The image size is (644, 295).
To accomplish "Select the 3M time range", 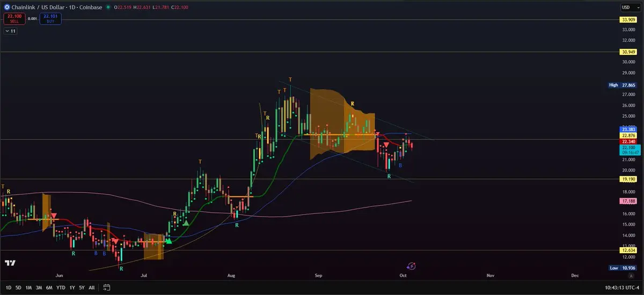I will tap(39, 287).
